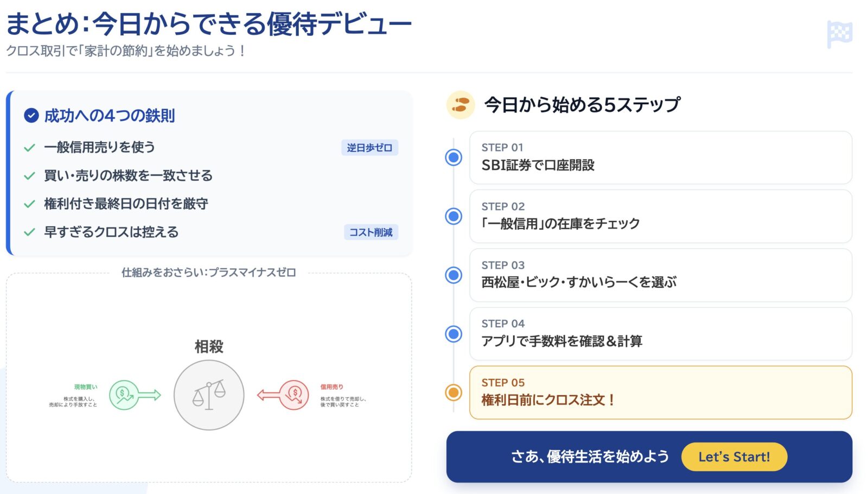Select the STEP 03 timeline marker dot

[454, 275]
